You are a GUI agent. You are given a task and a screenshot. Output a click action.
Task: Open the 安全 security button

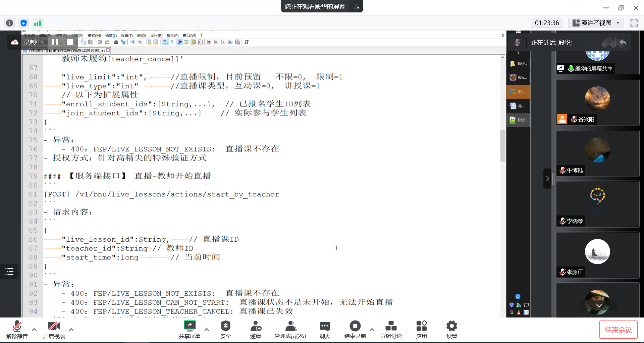[x=225, y=330]
